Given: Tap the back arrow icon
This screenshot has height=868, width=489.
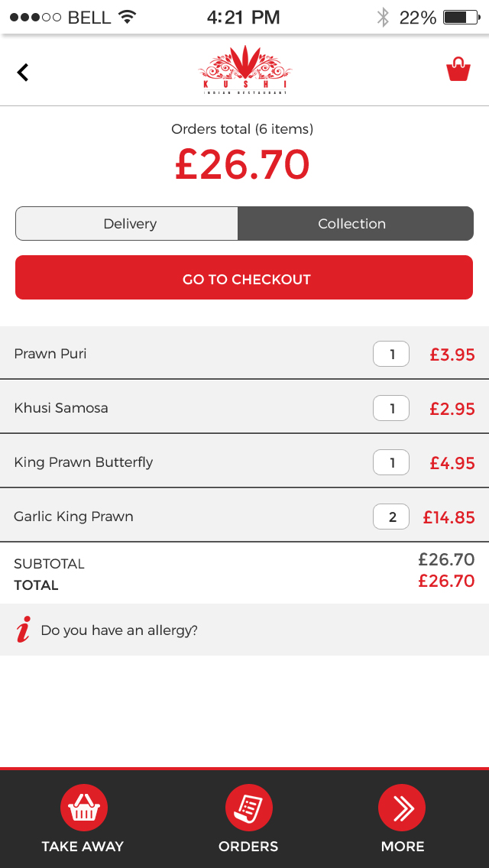Looking at the screenshot, I should coord(23,73).
